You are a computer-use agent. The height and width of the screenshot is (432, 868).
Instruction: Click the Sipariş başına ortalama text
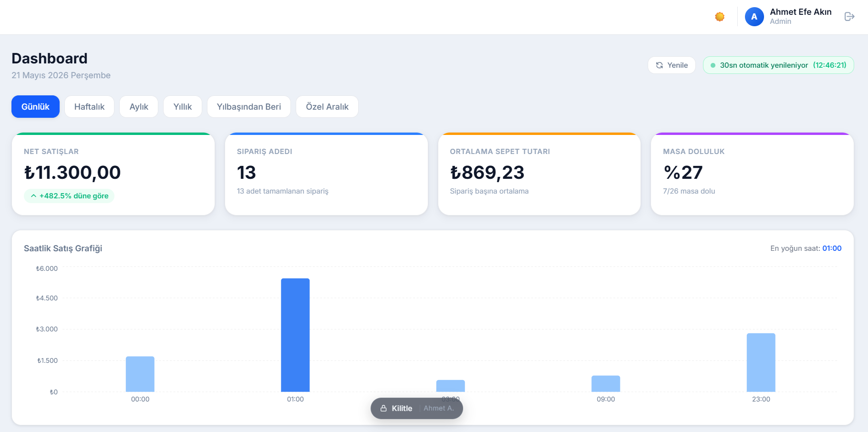(489, 191)
